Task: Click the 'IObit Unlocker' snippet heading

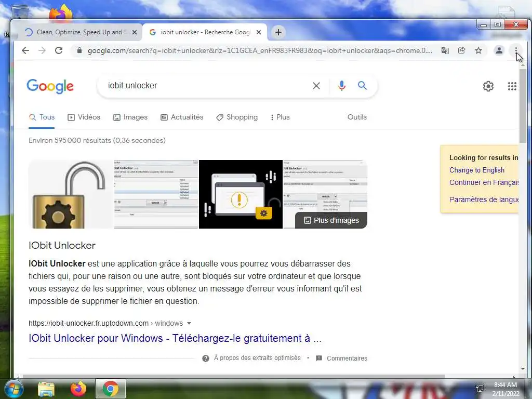Action: (62, 245)
